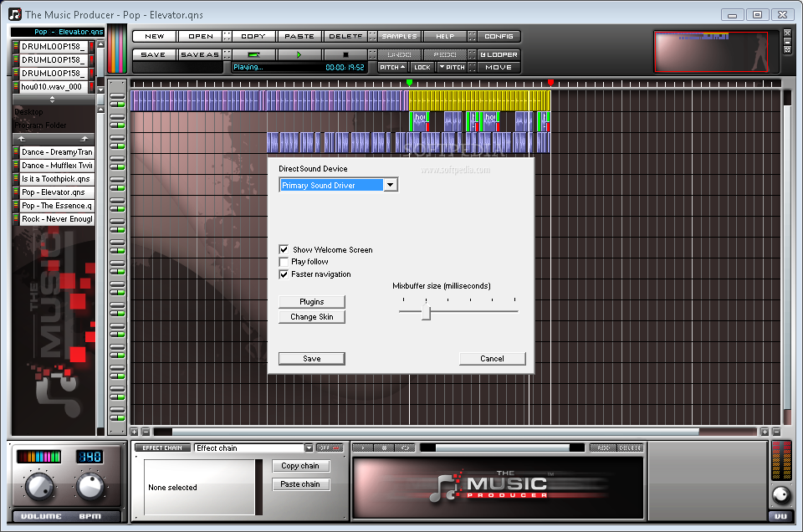This screenshot has width=803, height=532.
Task: Click the right up-arrow folder navigation icon
Action: click(84, 139)
